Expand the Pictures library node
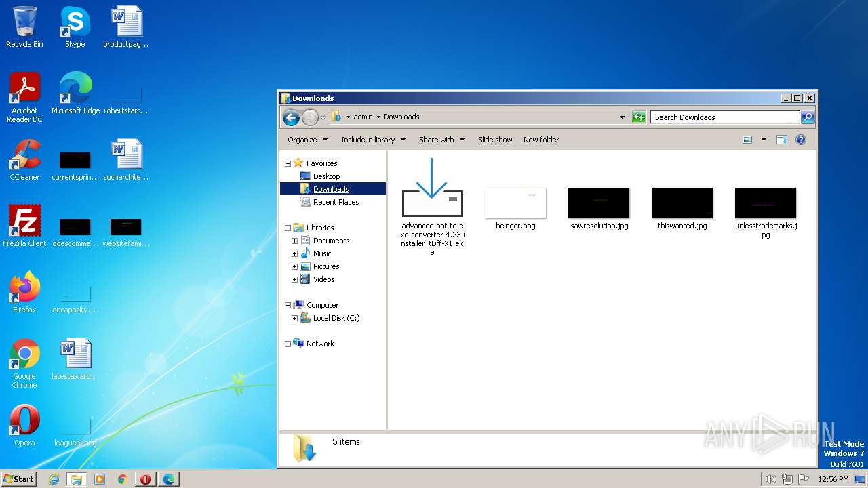The image size is (868, 488). coord(294,266)
